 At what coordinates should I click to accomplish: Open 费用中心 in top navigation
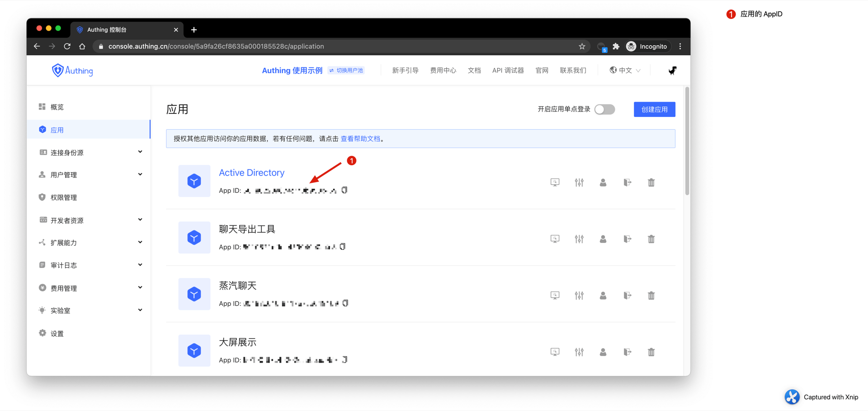coord(443,70)
